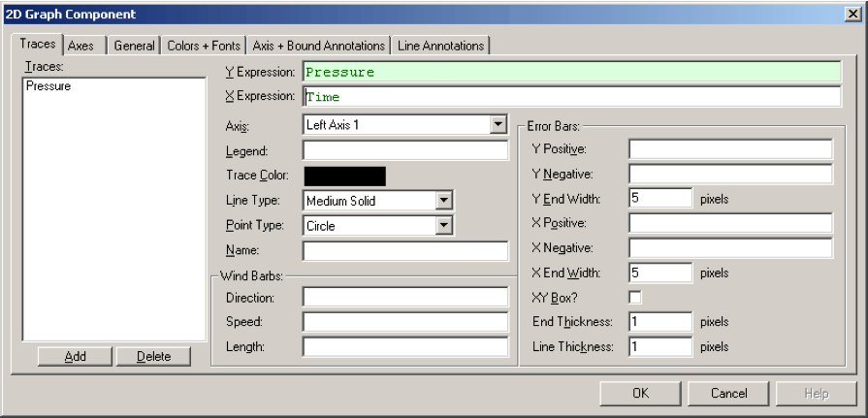This screenshot has width=868, height=418.
Task: Open the Line Annotations tab
Action: coord(440,46)
